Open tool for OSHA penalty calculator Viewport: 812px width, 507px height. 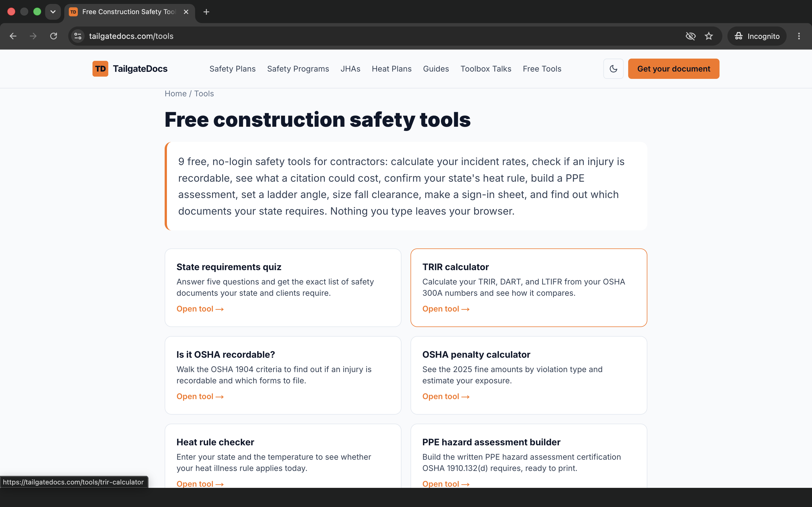point(445,396)
